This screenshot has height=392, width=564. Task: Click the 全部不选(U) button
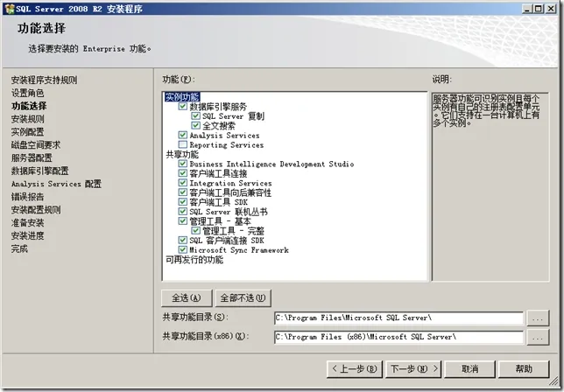click(243, 297)
